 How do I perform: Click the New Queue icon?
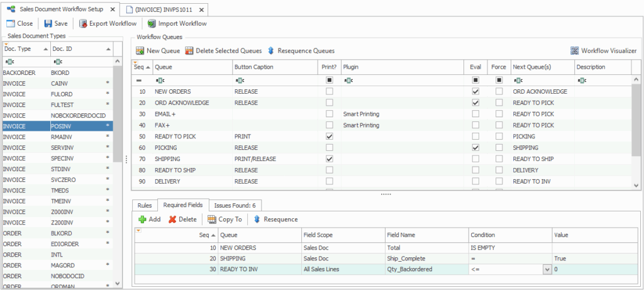coord(140,50)
